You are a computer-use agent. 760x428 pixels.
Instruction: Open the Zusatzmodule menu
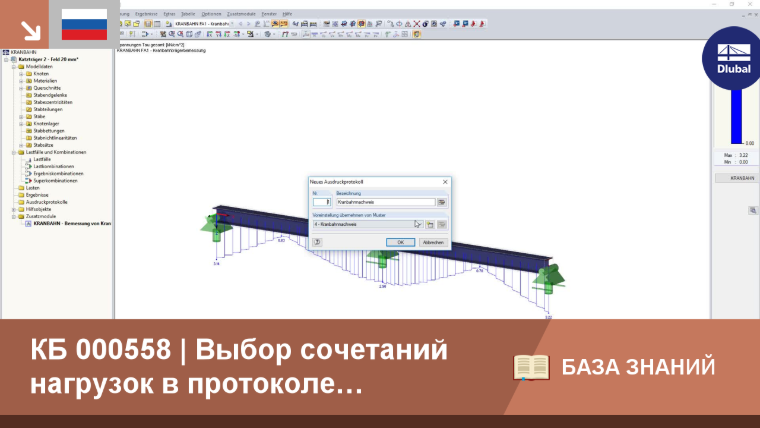pyautogui.click(x=241, y=14)
